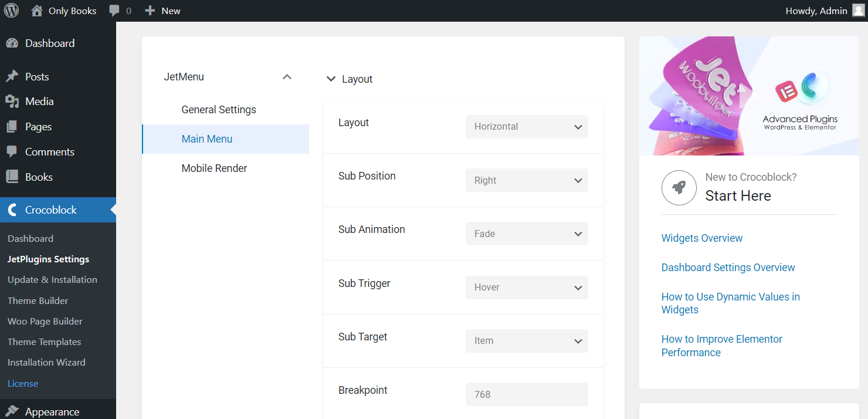868x419 pixels.
Task: Open Installation Wizard submenu
Action: [x=46, y=363]
